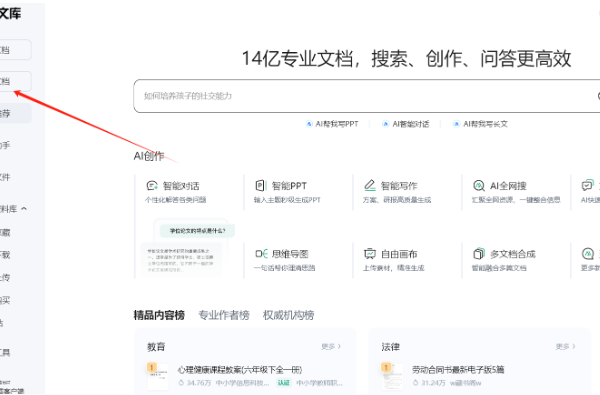
Task: Click the 劳动合同书 document thumbnail
Action: pos(392,377)
